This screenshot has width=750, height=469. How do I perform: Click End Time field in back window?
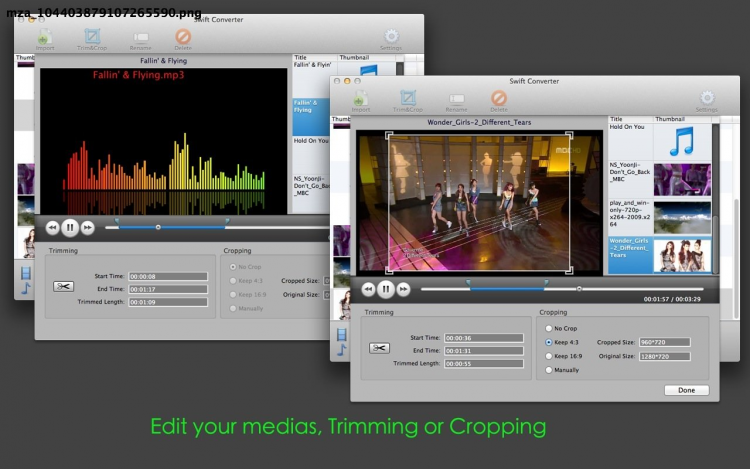pos(168,289)
